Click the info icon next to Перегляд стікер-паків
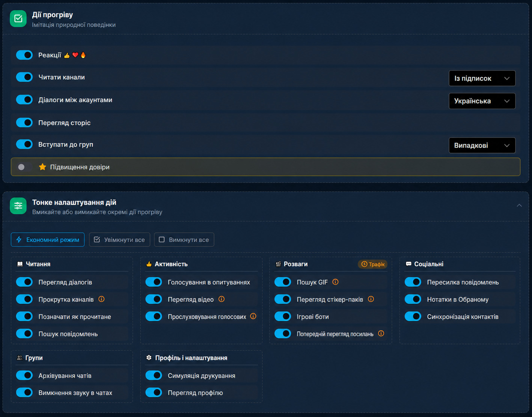532x417 pixels. (371, 299)
